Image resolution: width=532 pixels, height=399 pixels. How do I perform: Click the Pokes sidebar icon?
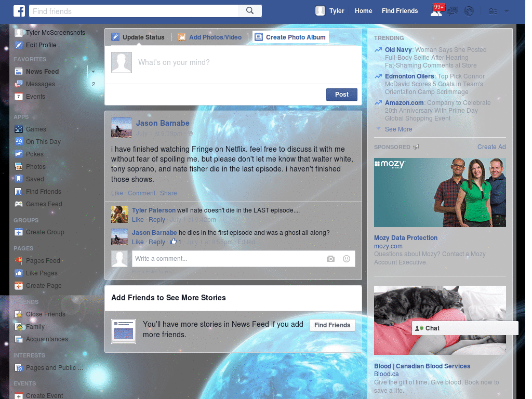tap(19, 154)
